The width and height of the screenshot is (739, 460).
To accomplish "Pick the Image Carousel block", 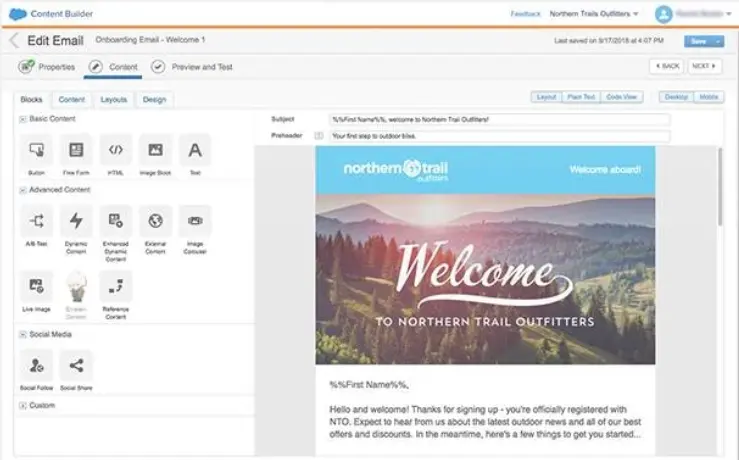I will pyautogui.click(x=195, y=221).
